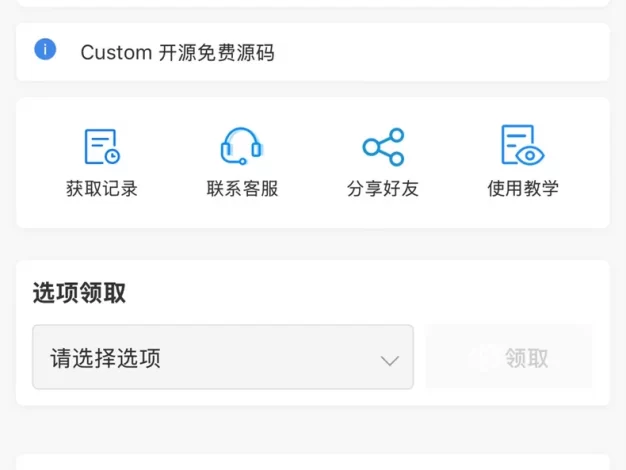Expand options with the chevron arrow
This screenshot has width=626, height=470.
pyautogui.click(x=390, y=361)
